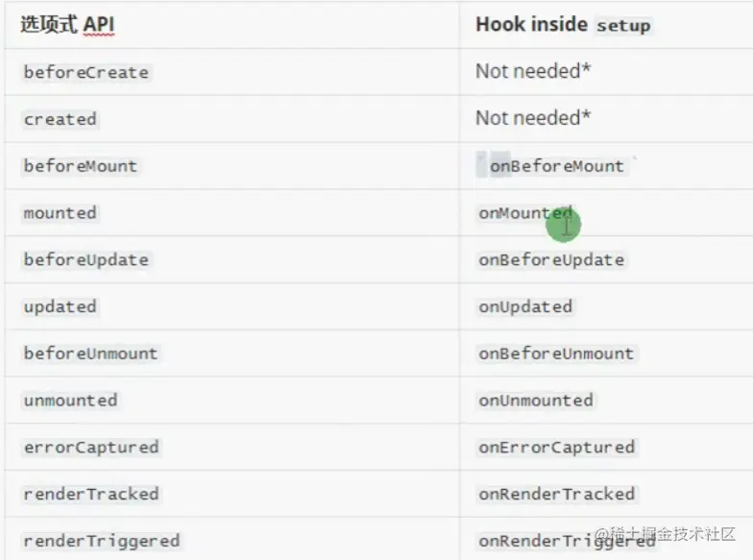Click the mounted option in the table
Viewport: 753px width, 560px height.
(61, 213)
